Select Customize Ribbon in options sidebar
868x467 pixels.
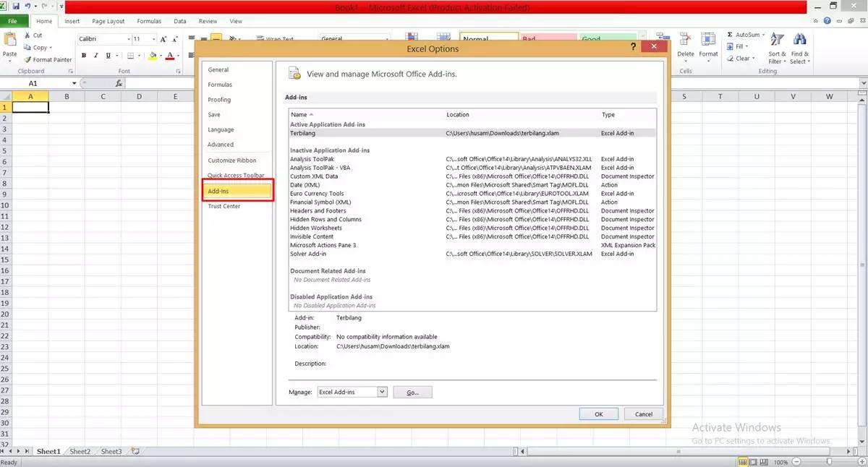click(232, 160)
